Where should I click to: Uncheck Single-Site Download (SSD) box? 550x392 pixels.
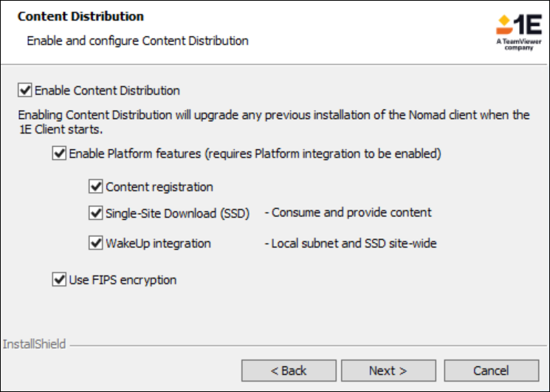[95, 213]
